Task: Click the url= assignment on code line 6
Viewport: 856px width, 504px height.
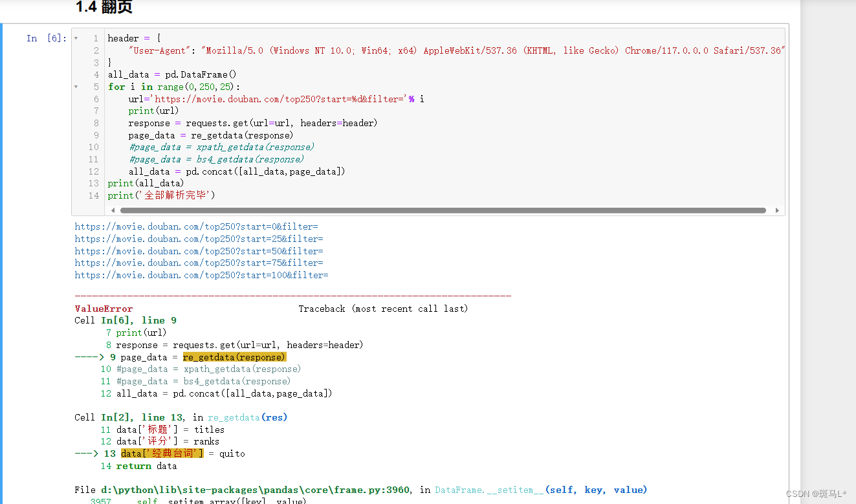Action: coord(276,99)
